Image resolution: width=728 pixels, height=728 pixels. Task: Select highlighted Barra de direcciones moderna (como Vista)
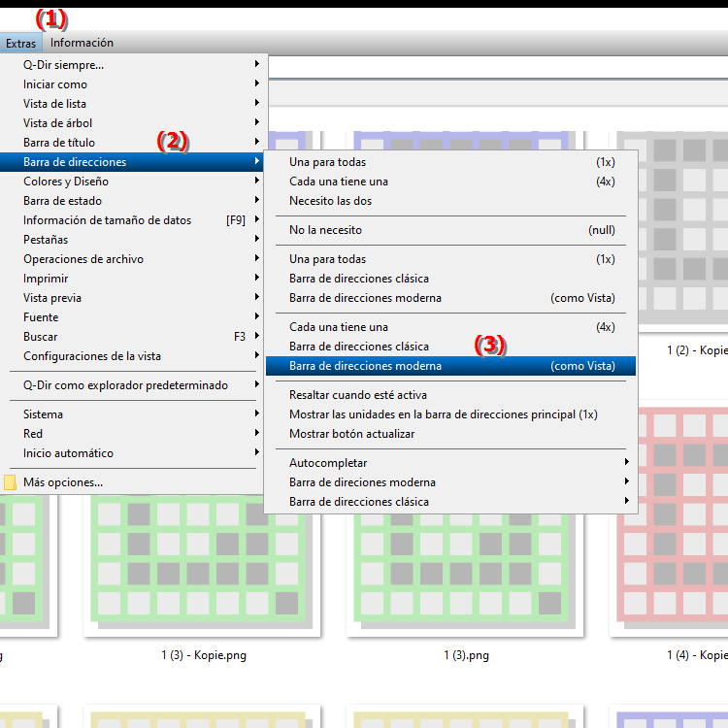pos(450,366)
